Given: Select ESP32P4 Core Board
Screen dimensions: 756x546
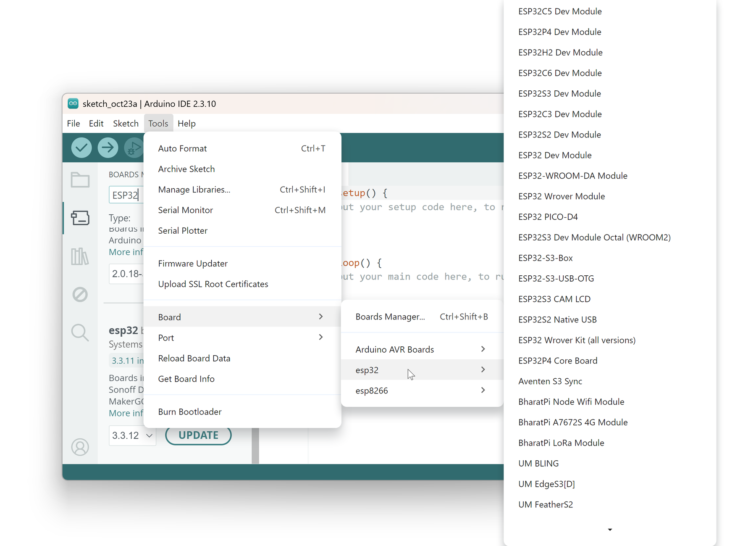Looking at the screenshot, I should coord(610,361).
